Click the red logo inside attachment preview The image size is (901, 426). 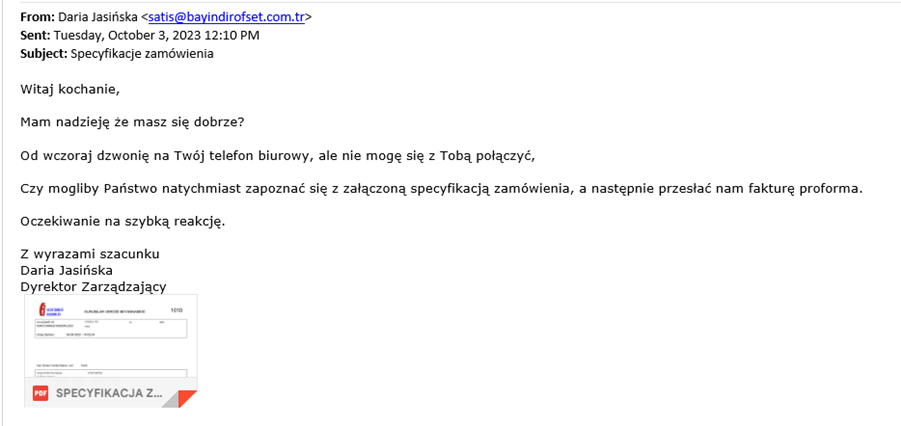pos(42,310)
